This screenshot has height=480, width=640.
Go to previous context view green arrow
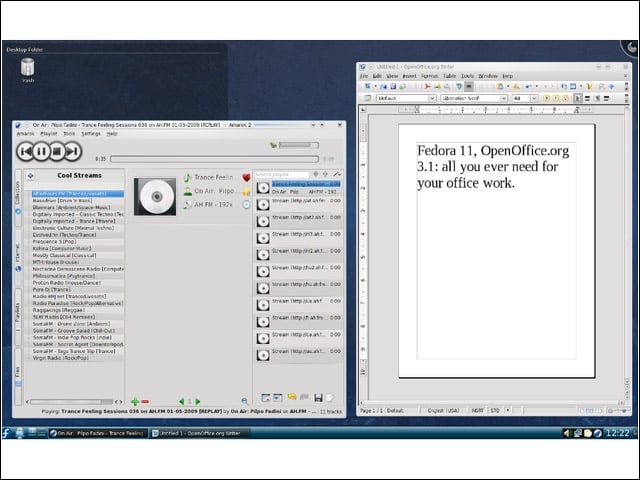(182, 402)
